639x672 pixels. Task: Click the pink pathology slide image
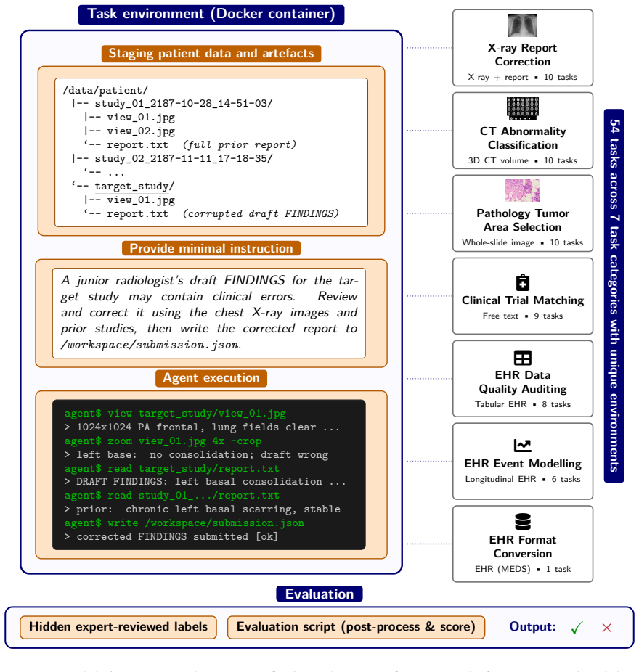coord(522,191)
